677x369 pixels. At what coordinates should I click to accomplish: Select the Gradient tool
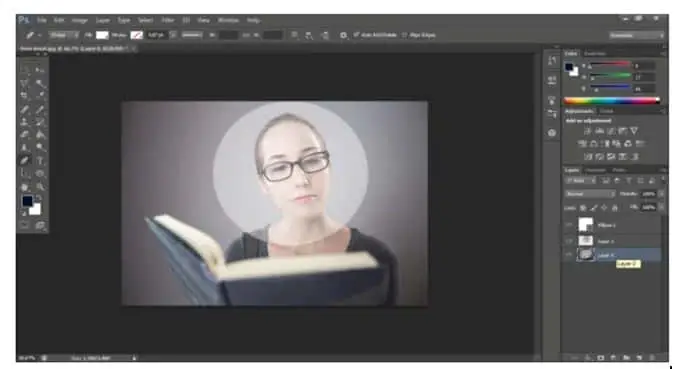pos(40,135)
